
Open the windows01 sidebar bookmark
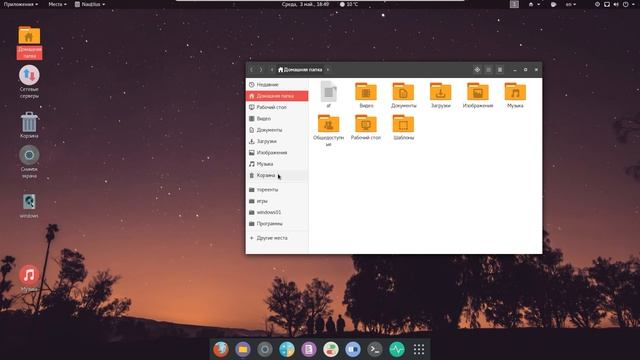coord(277,213)
